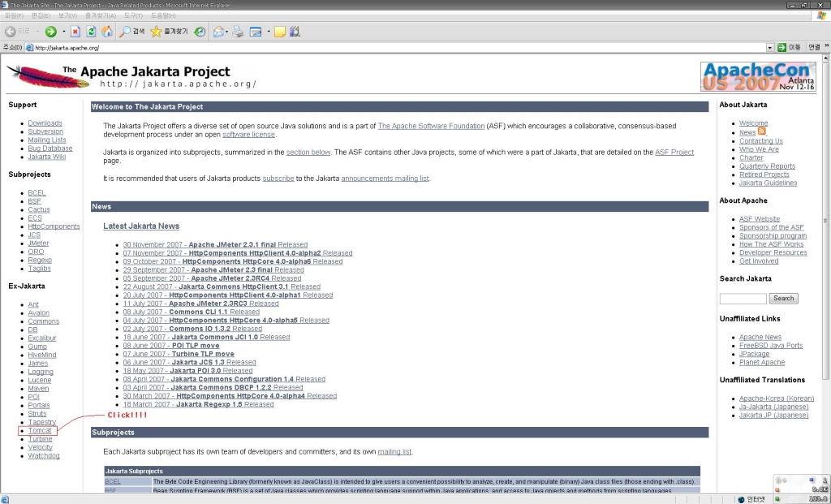Click the software license link
The width and height of the screenshot is (831, 504).
248,135
